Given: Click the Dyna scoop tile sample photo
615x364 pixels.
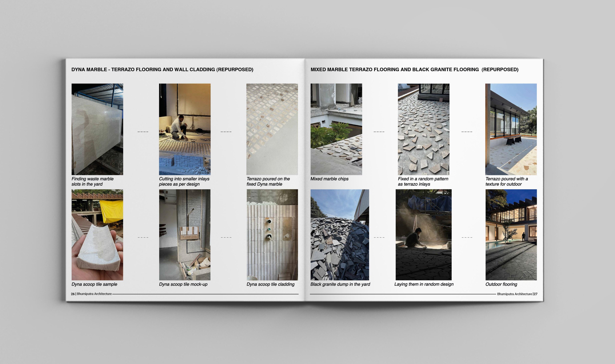Looking at the screenshot, I should point(97,235).
